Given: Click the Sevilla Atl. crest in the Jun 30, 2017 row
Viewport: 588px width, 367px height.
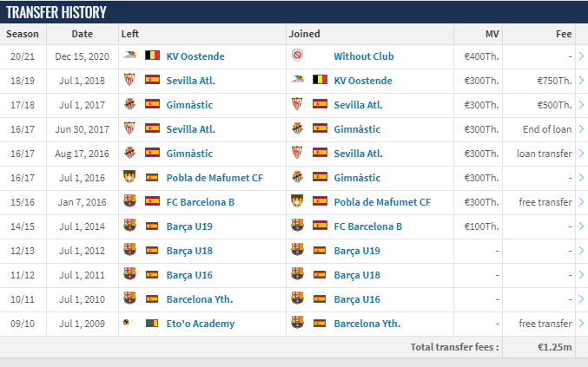Looking at the screenshot, I should pyautogui.click(x=129, y=128).
